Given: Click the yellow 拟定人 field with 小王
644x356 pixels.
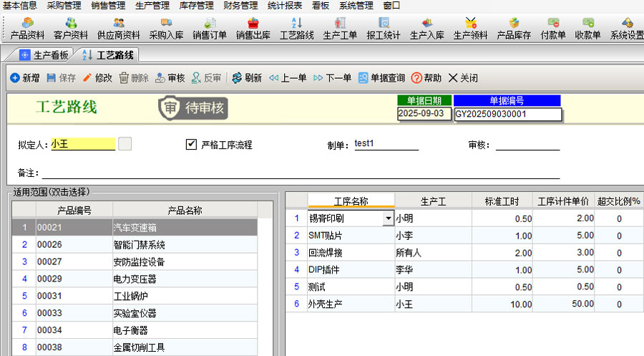Looking at the screenshot, I should point(82,144).
